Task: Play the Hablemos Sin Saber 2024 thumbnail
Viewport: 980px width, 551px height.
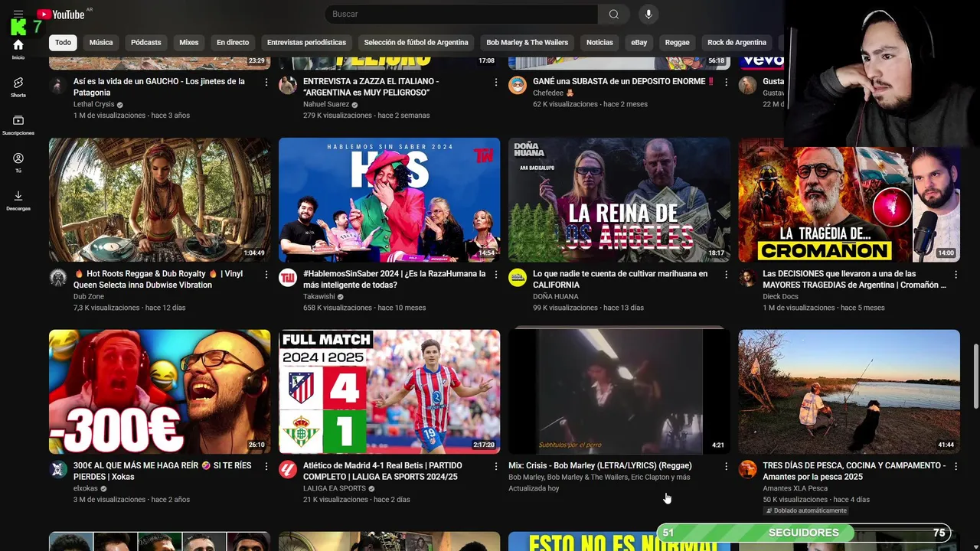Action: (x=389, y=200)
